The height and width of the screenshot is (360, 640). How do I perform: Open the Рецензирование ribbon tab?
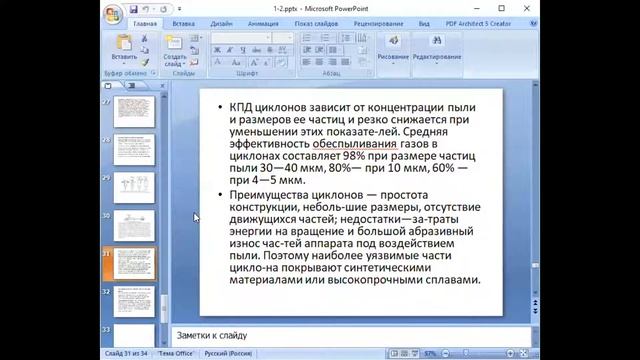click(x=378, y=24)
